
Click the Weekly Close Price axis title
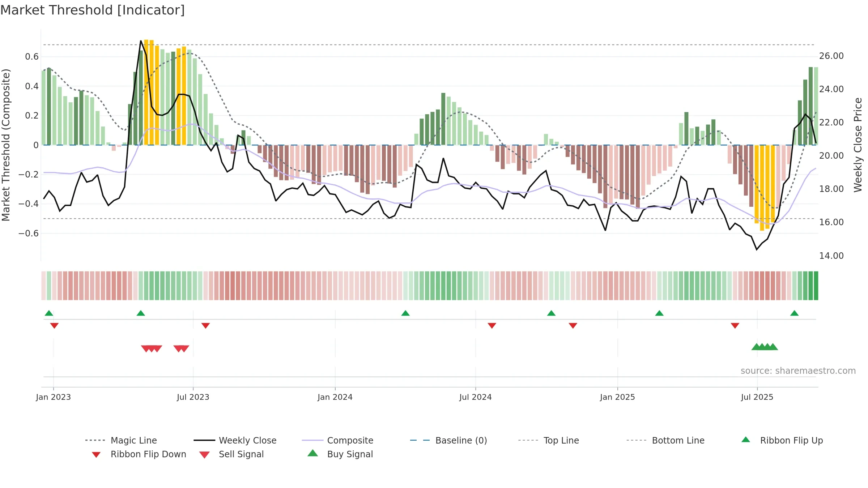[858, 145]
